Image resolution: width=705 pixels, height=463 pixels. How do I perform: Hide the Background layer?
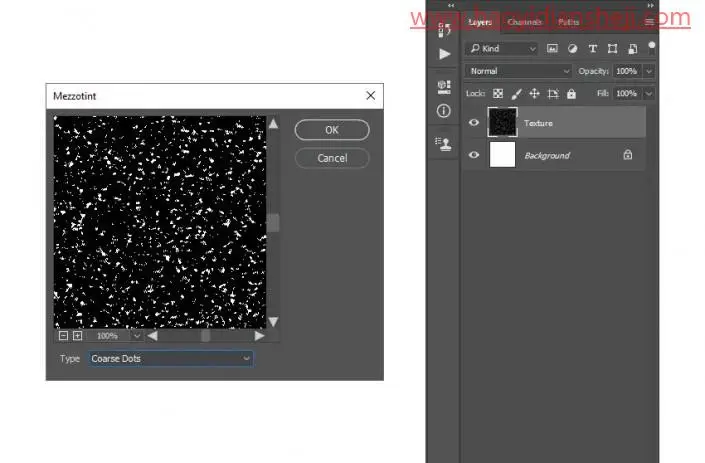point(473,155)
